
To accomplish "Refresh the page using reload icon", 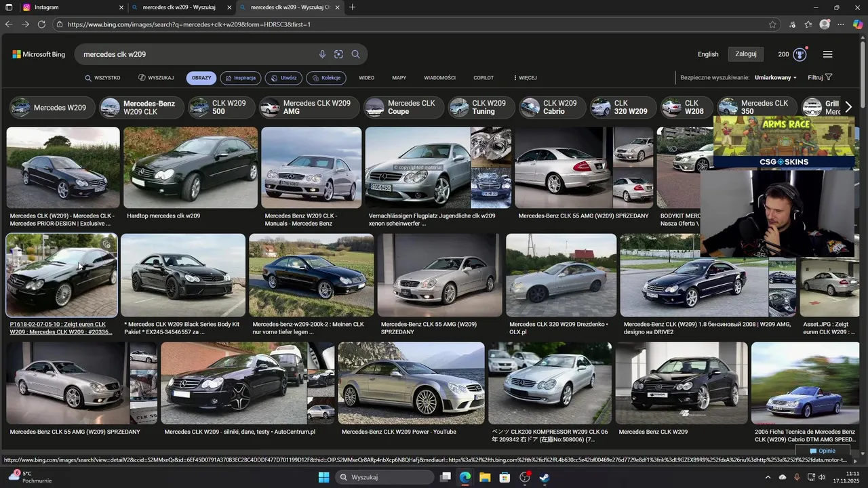I will point(41,24).
